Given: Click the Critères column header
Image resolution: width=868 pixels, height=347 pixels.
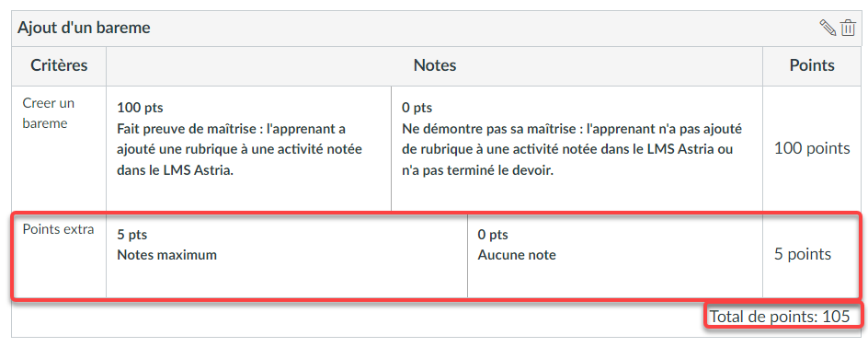Looking at the screenshot, I should (59, 65).
